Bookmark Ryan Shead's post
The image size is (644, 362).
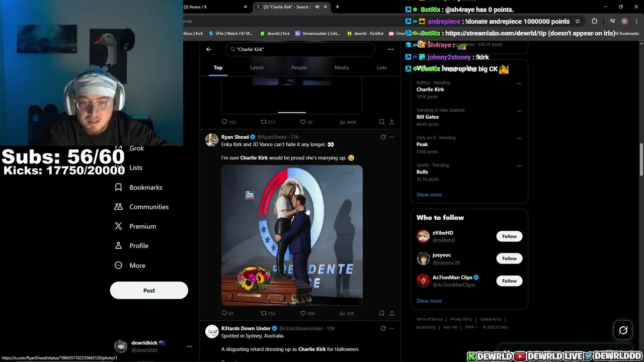[x=381, y=313]
